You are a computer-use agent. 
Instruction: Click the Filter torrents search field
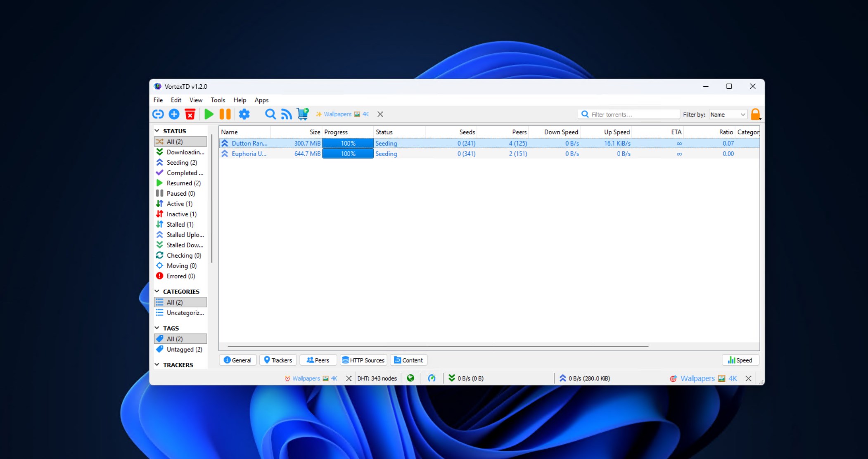629,114
